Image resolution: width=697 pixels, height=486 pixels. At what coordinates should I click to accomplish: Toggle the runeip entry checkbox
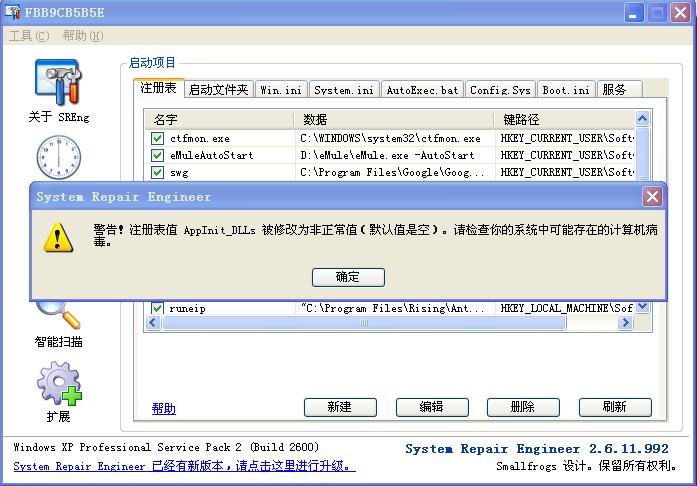pyautogui.click(x=157, y=308)
